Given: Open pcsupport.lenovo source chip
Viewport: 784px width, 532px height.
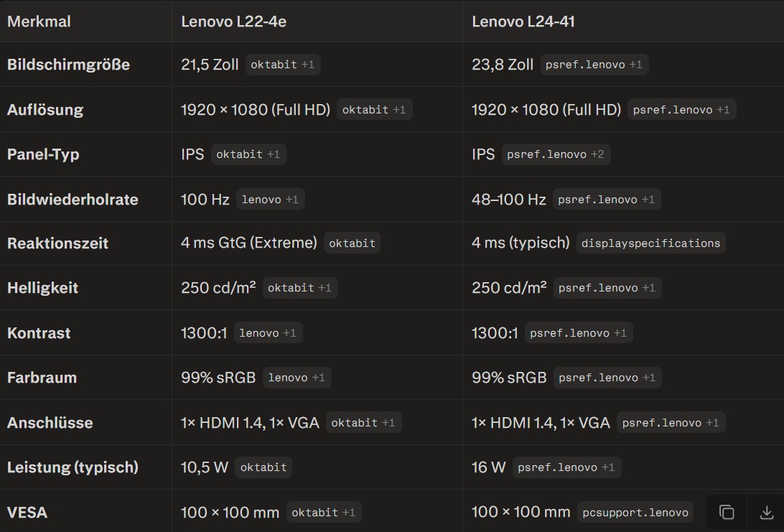Looking at the screenshot, I should point(635,512).
